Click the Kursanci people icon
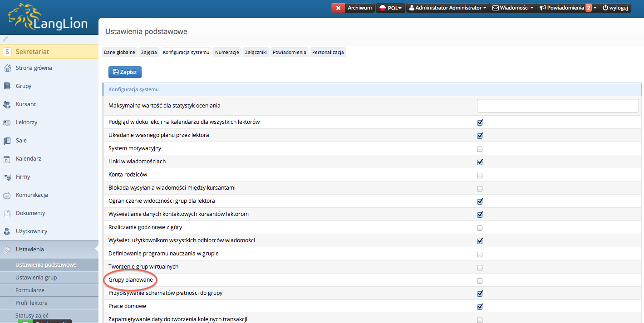 click(7, 104)
